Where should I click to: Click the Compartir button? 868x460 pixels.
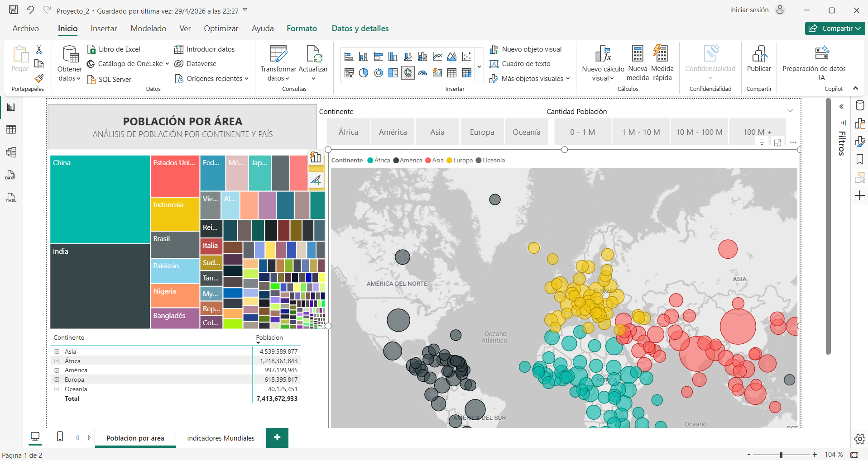coord(835,28)
